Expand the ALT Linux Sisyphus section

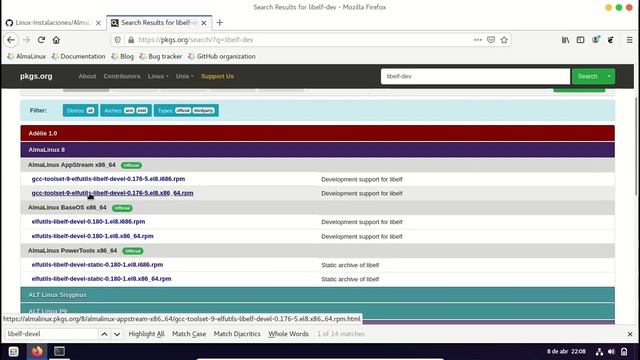click(318, 295)
